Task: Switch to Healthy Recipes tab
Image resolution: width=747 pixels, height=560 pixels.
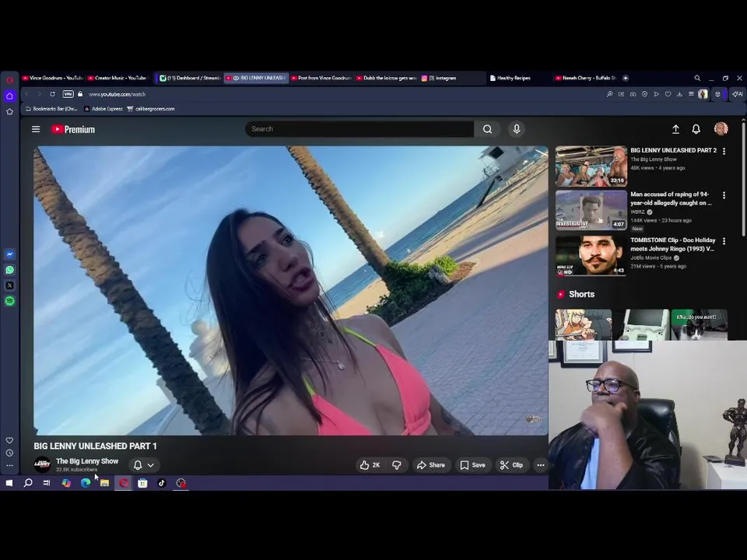Action: click(518, 78)
